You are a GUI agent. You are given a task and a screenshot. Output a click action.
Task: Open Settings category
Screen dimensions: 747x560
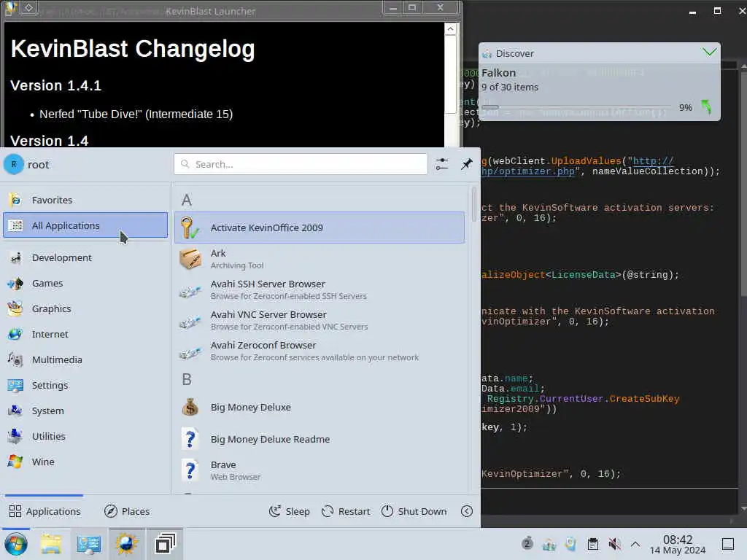pyautogui.click(x=85, y=385)
